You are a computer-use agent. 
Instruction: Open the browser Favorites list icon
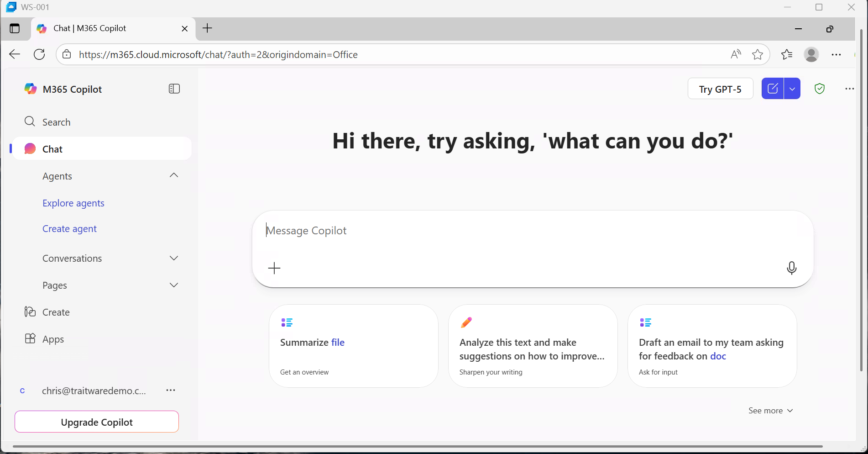(x=787, y=54)
